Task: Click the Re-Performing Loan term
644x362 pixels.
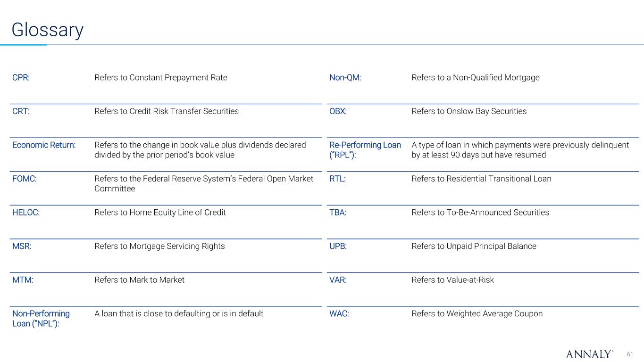Action: (365, 150)
